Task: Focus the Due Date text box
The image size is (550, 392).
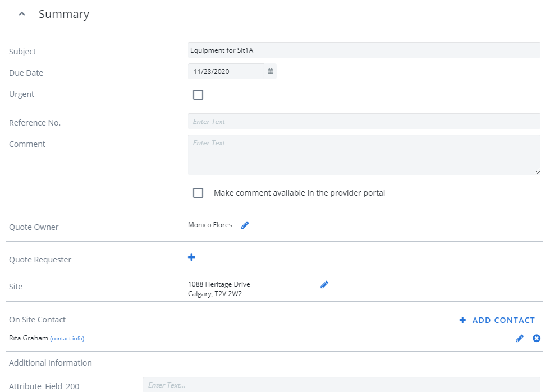Action: pyautogui.click(x=226, y=72)
